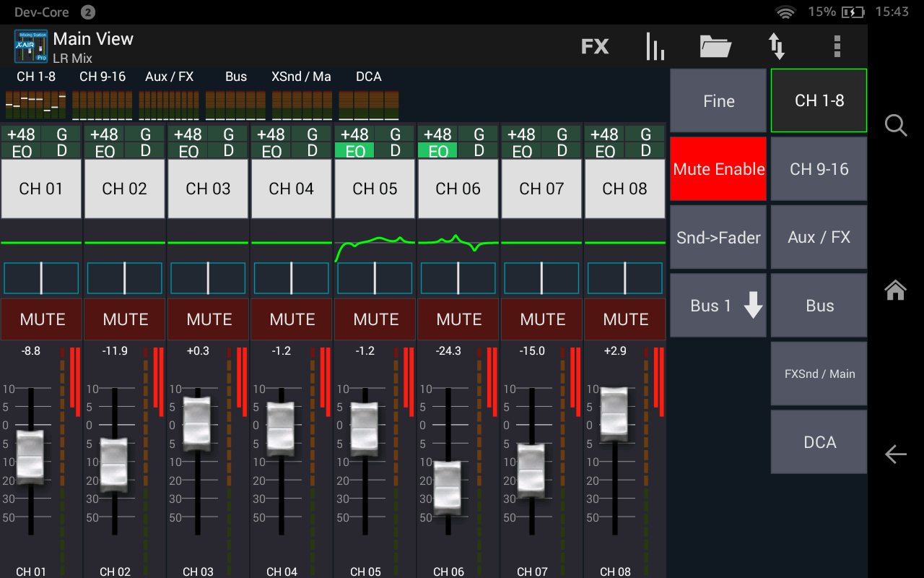Open the CH 05 EQ curve display
This screenshot has width=924, height=578.
coord(375,243)
